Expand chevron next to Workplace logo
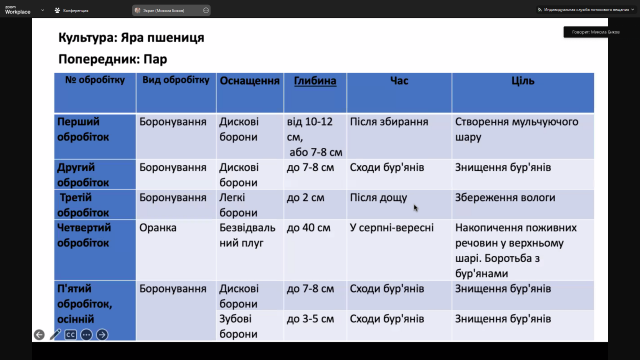 [x=42, y=10]
